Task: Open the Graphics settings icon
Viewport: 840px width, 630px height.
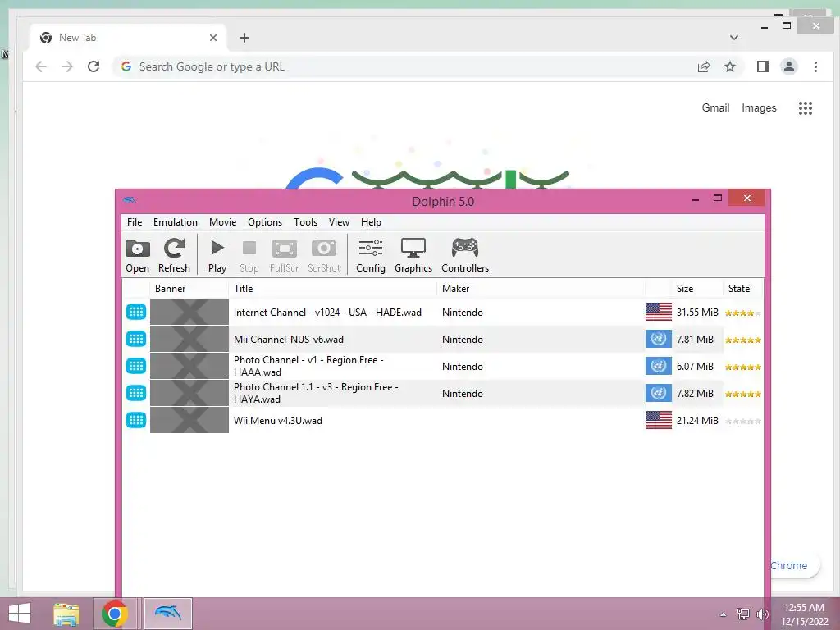Action: (x=413, y=255)
